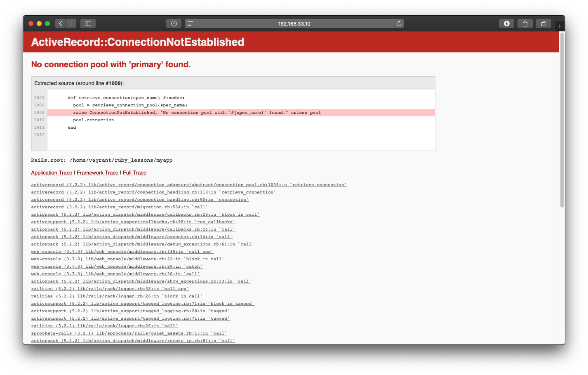The image size is (588, 375).
Task: Open tagged_logging.rb:28 tagged trace line
Action: [x=130, y=311]
